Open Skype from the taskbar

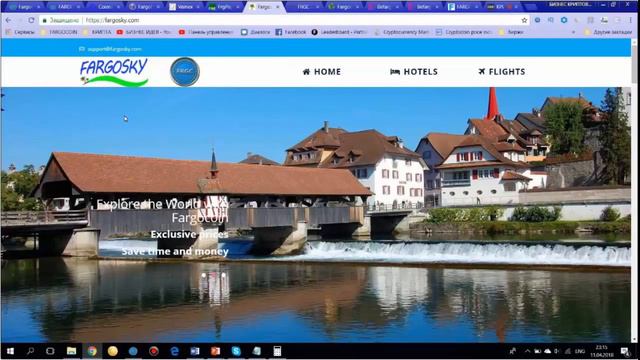tap(236, 351)
